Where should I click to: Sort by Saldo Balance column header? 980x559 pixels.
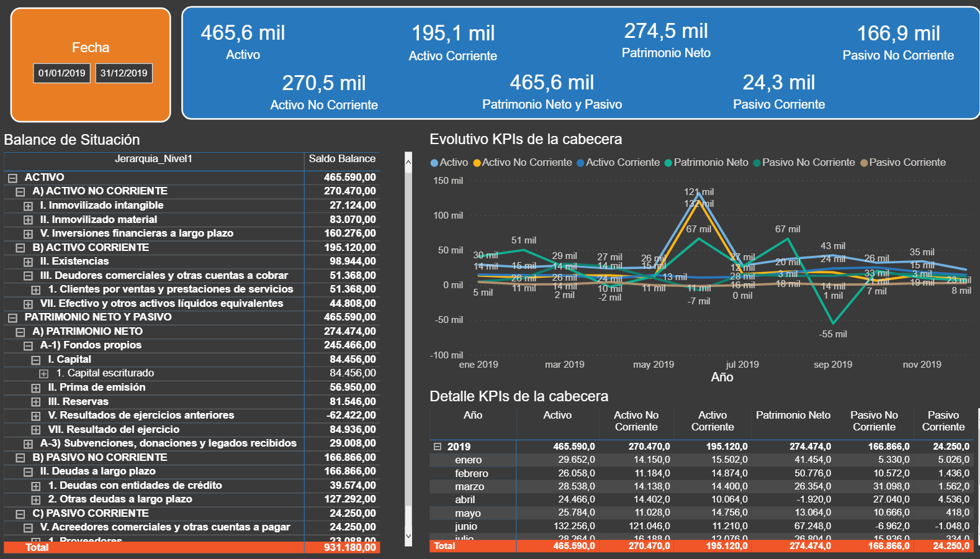[x=342, y=159]
